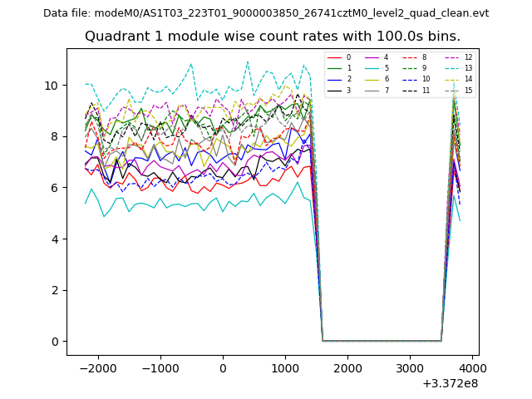The height and width of the screenshot is (399, 532).
Task: Select the blue dashed legend line for module 10
Action: 408,79
